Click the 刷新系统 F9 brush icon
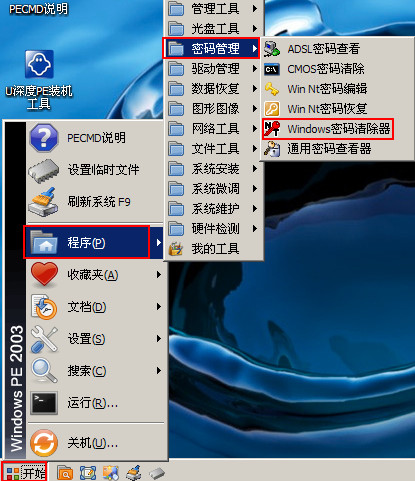This screenshot has width=415, height=481. pyautogui.click(x=44, y=202)
